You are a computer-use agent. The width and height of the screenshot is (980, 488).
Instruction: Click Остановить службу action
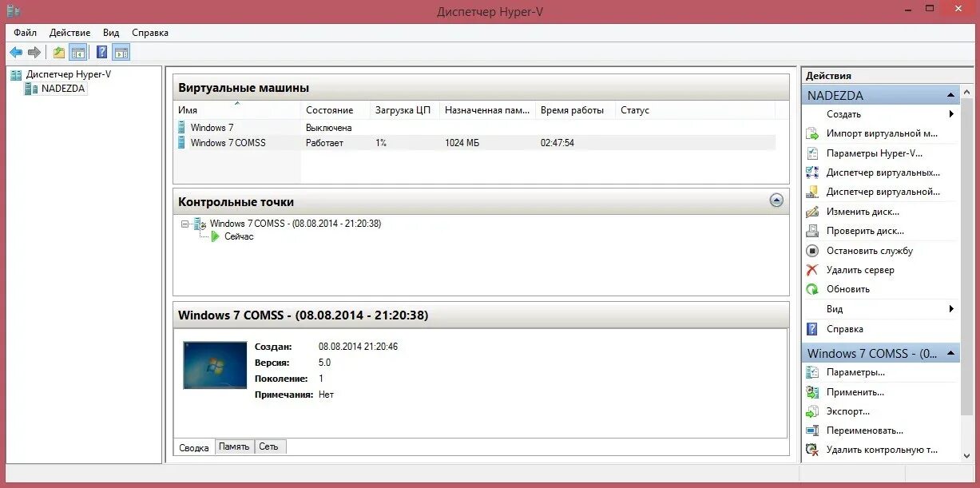870,251
